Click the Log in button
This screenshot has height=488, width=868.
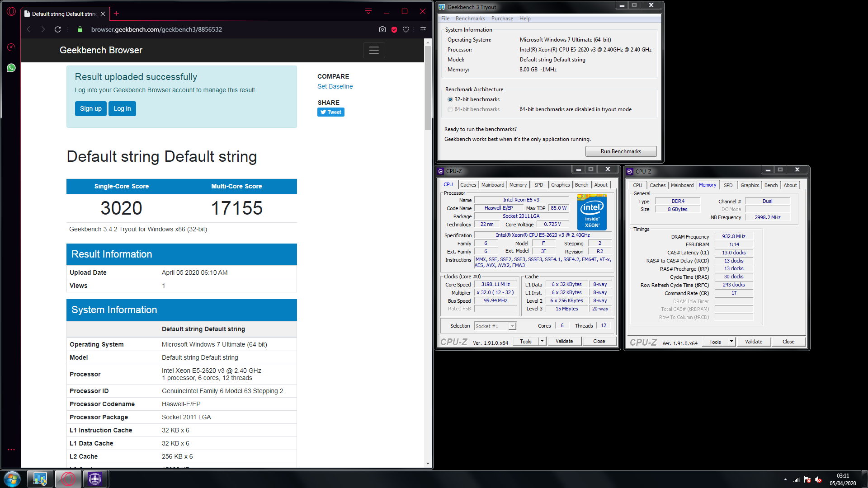[122, 108]
